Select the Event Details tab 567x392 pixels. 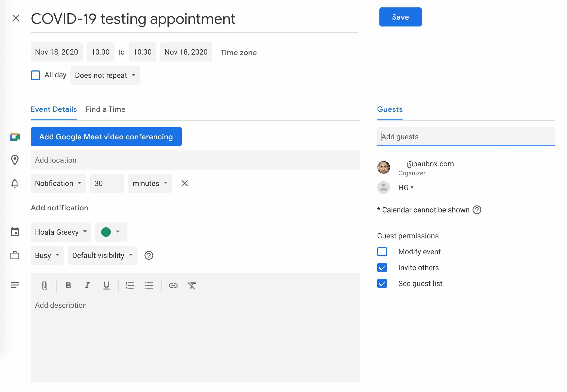tap(54, 109)
